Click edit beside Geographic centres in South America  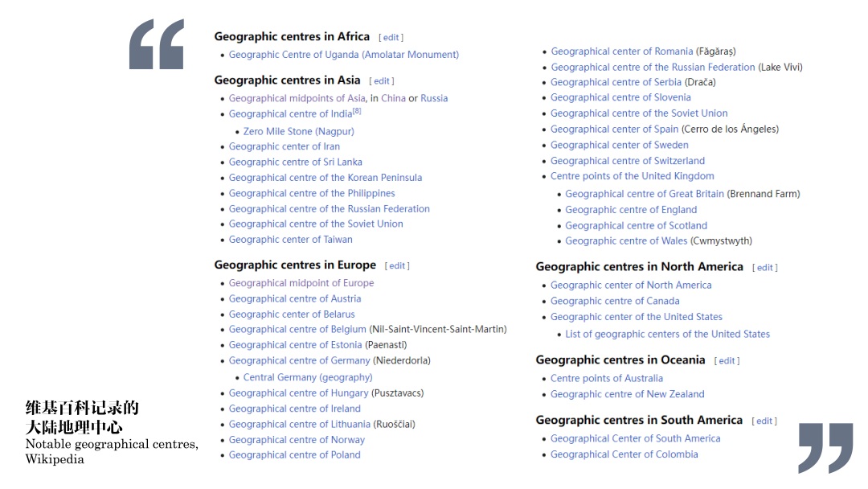764,421
